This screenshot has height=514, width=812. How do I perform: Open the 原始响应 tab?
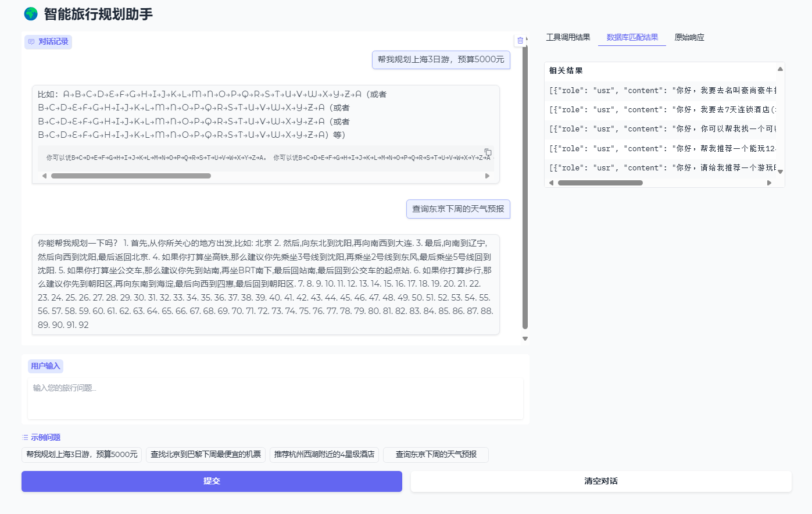click(689, 37)
